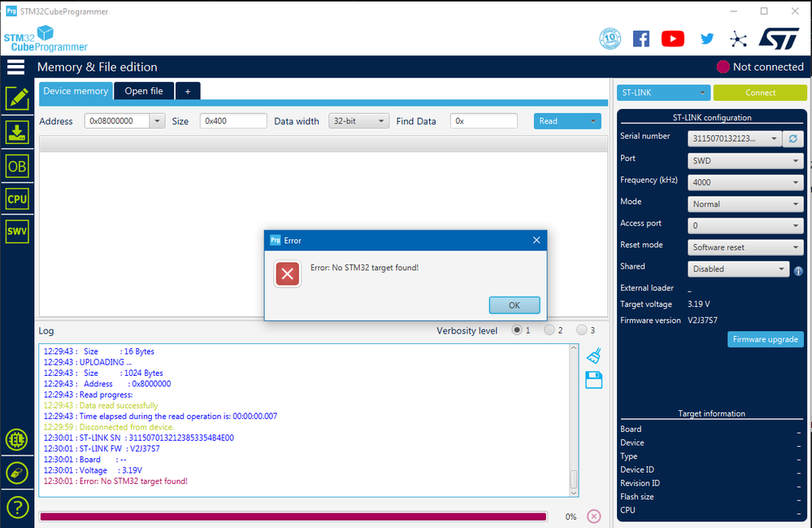Screen dimensions: 812x528
Task: Click the ST logo
Action: click(x=779, y=39)
